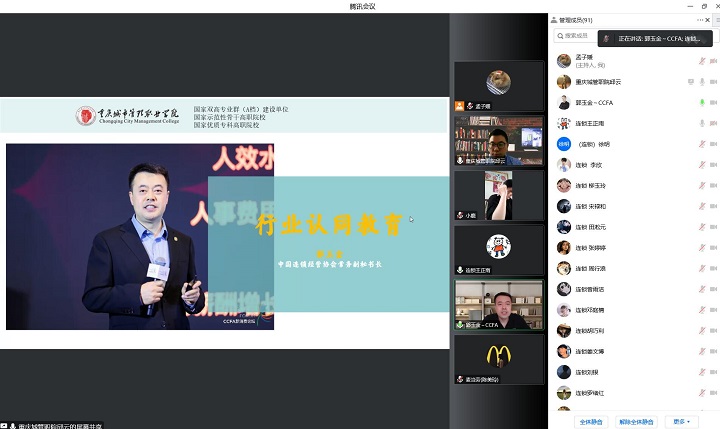Close the member management panel with X
Viewport: 720px width, 429px height.
tap(708, 20)
